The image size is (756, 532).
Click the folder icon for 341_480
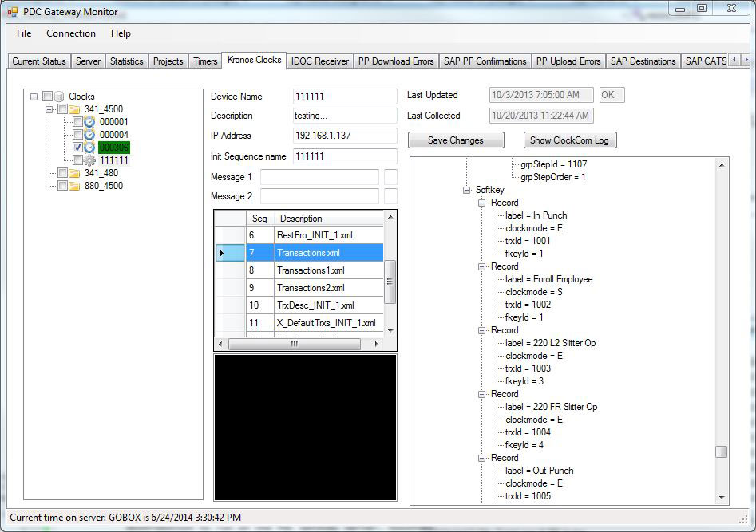pyautogui.click(x=74, y=173)
